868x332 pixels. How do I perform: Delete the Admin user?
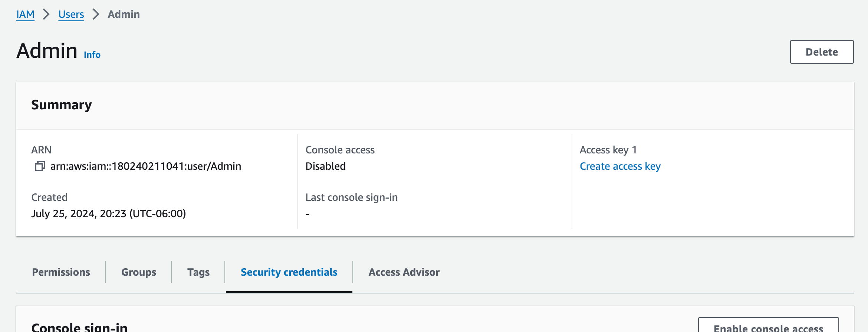coord(822,52)
